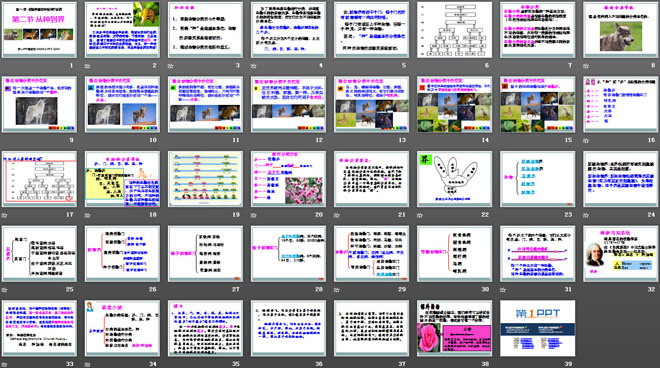The width and height of the screenshot is (660, 368).
Task: Select slide 30 thumbnail
Action: [455, 253]
